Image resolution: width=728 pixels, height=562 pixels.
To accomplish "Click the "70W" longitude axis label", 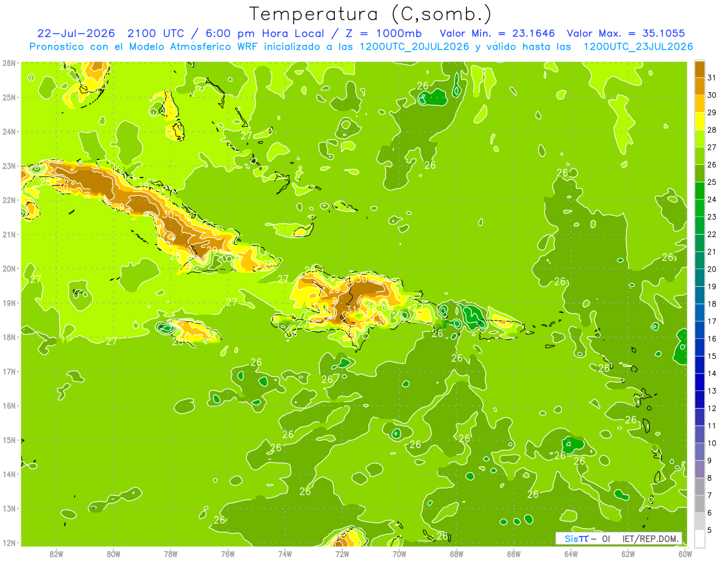I will [x=399, y=553].
